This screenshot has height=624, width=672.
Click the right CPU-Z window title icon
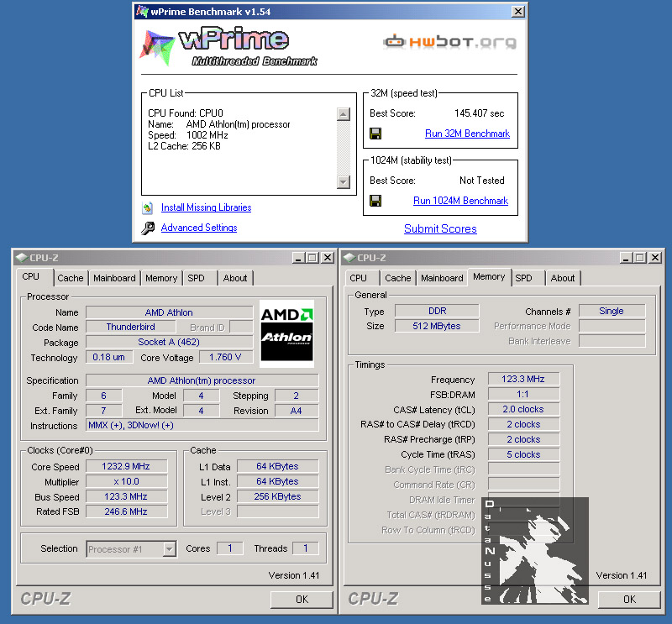349,258
